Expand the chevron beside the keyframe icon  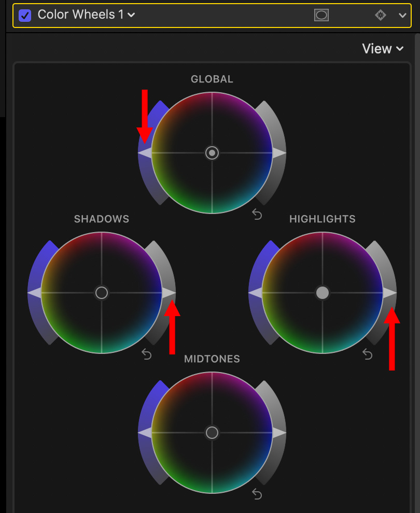tap(403, 16)
